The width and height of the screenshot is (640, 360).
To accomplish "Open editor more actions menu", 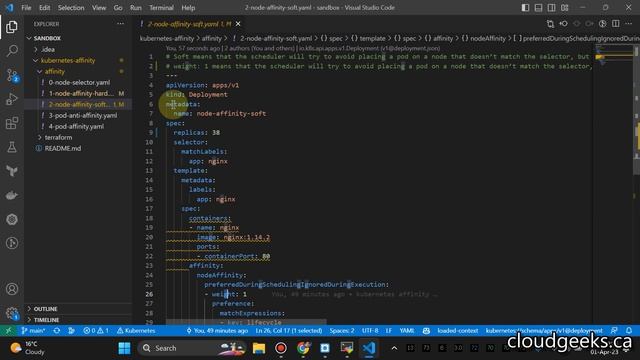I will (629, 24).
